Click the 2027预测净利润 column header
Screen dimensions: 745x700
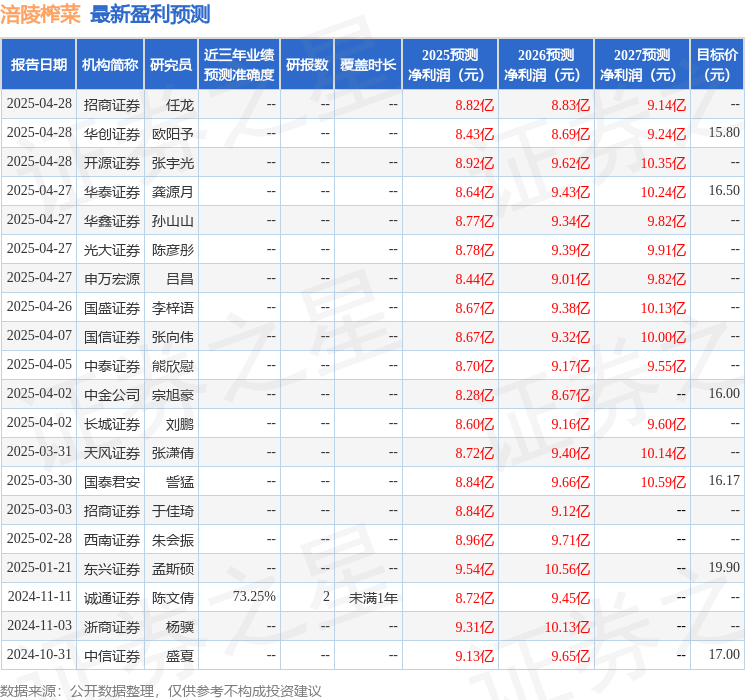coord(642,65)
